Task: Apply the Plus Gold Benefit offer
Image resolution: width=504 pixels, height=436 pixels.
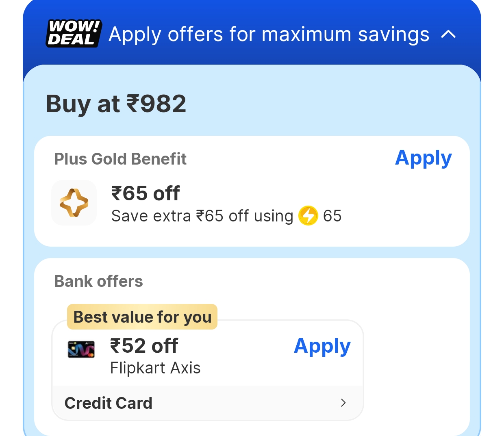Action: tap(423, 158)
